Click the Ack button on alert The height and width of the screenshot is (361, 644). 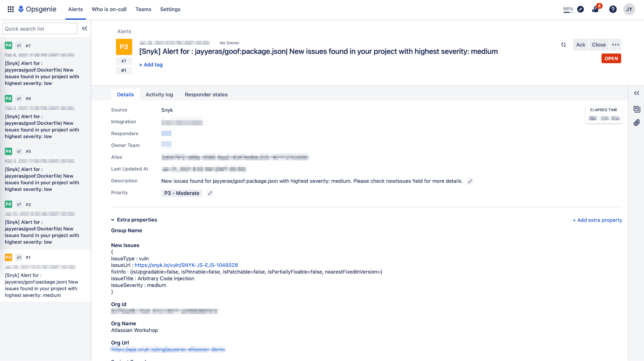pos(580,45)
